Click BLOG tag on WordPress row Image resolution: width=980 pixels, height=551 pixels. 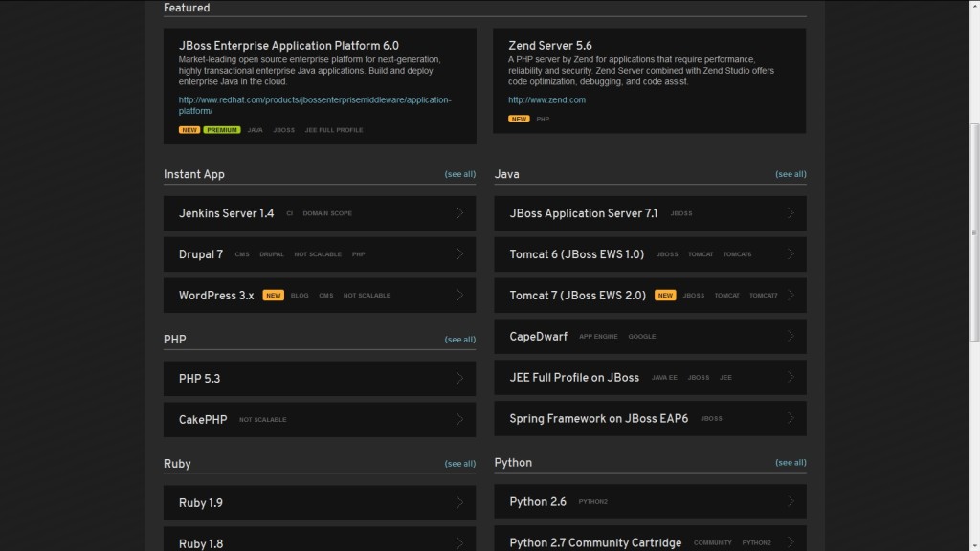[x=300, y=296]
